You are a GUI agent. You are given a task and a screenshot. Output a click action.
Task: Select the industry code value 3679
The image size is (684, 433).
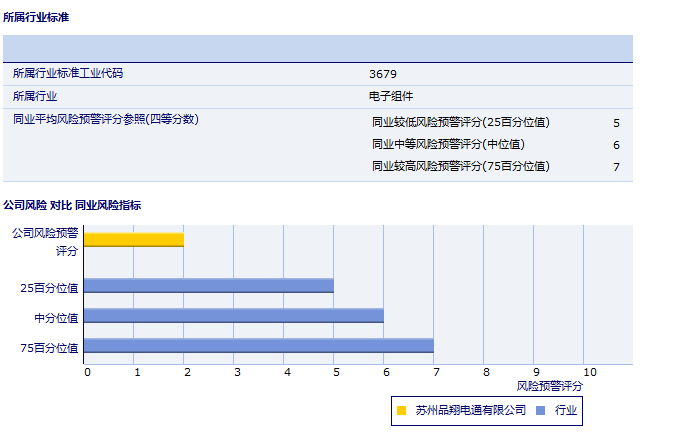pos(384,74)
